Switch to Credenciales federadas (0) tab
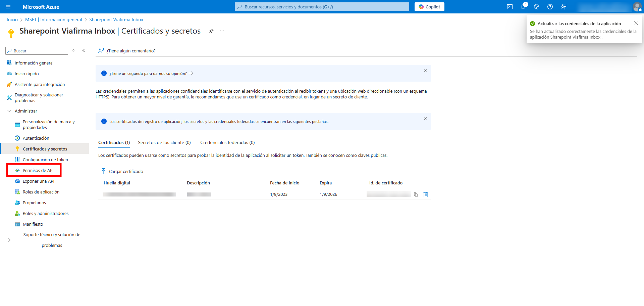 227,142
